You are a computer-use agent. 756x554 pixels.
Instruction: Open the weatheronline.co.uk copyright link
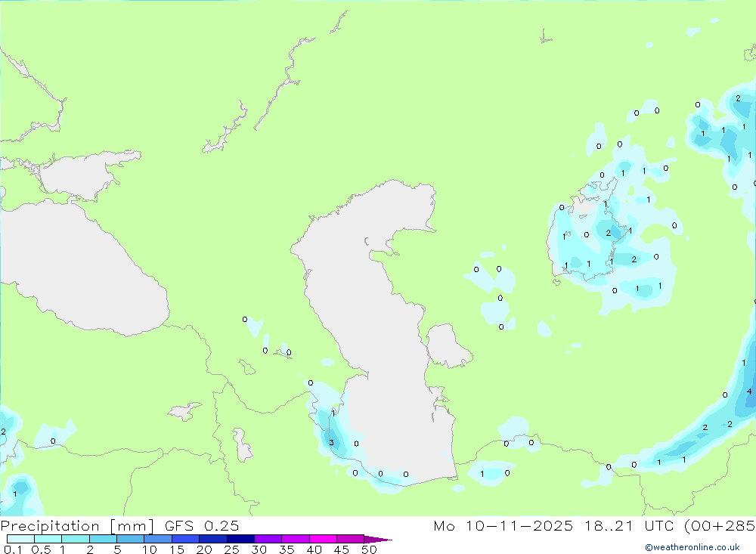(692, 547)
